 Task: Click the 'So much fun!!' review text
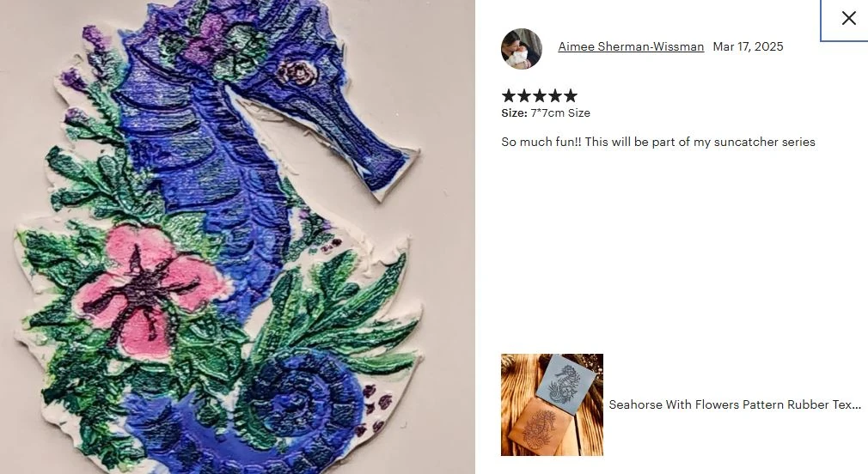(x=658, y=143)
